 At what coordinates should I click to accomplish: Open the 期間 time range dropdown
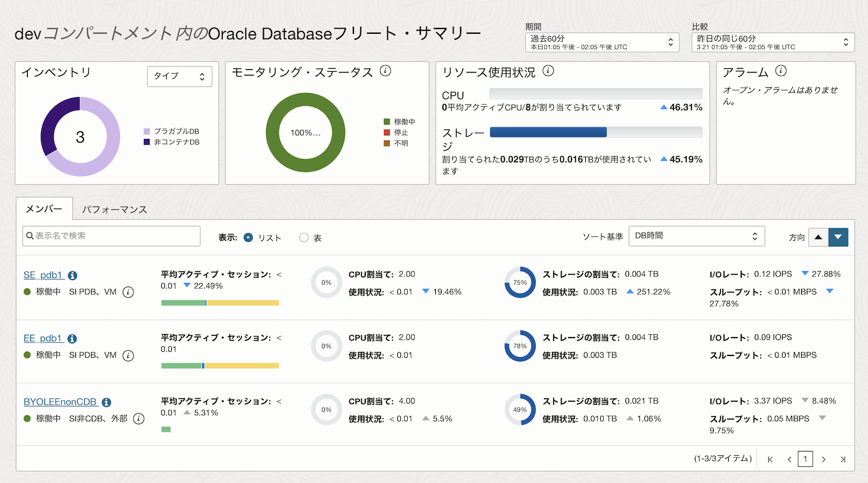coord(602,42)
